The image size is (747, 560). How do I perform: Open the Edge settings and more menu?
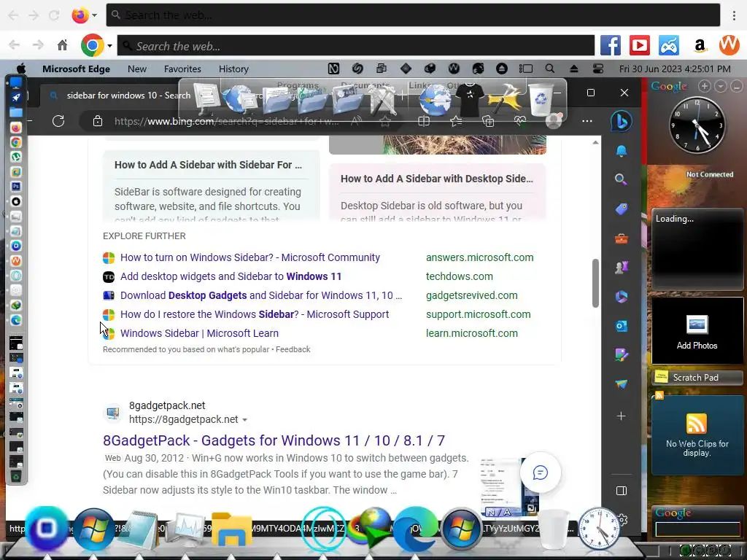587,121
